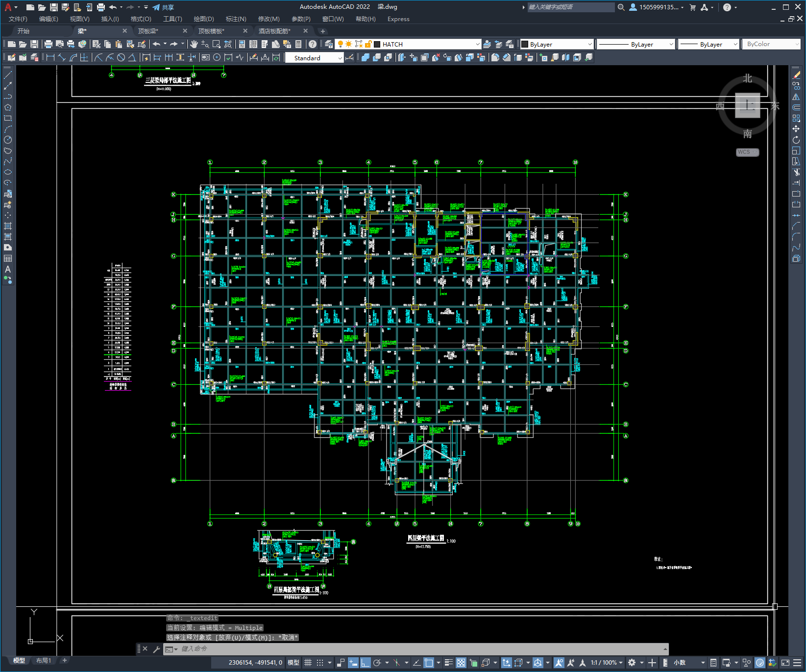The image size is (806, 672).
Task: Open the 标注(N) menu
Action: [236, 19]
